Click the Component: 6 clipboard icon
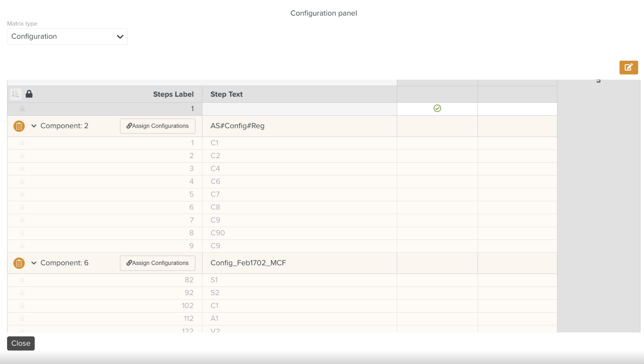Image resolution: width=644 pixels, height=364 pixels. [x=19, y=263]
